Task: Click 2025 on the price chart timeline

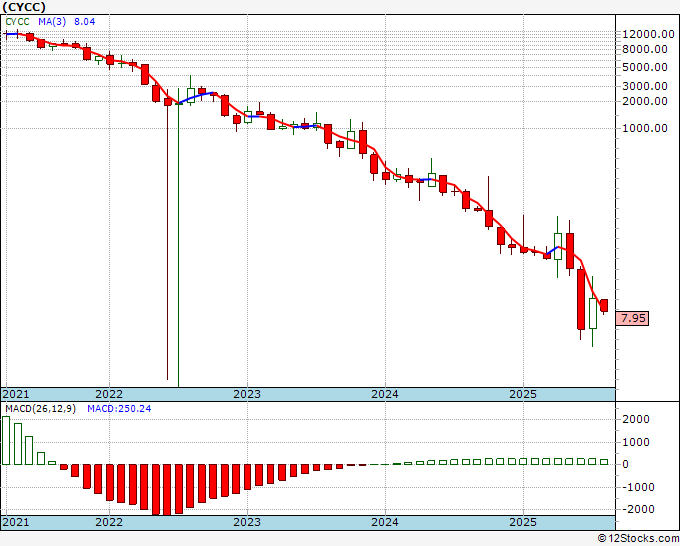Action: tap(523, 394)
